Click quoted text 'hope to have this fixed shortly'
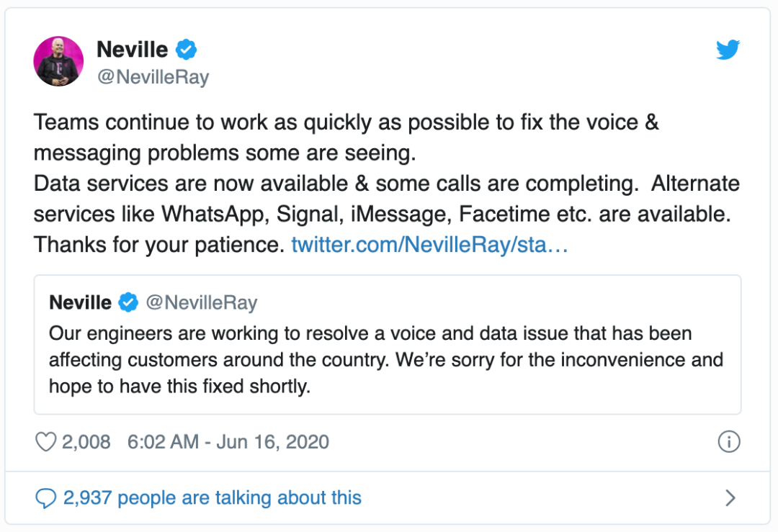This screenshot has height=532, width=778. 179,387
